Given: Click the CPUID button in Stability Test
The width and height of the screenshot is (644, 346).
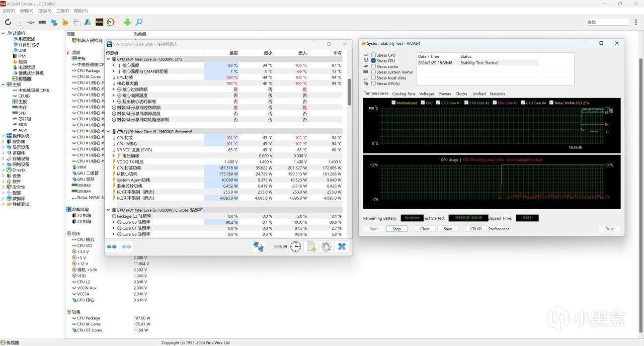Looking at the screenshot, I should pyautogui.click(x=476, y=229).
